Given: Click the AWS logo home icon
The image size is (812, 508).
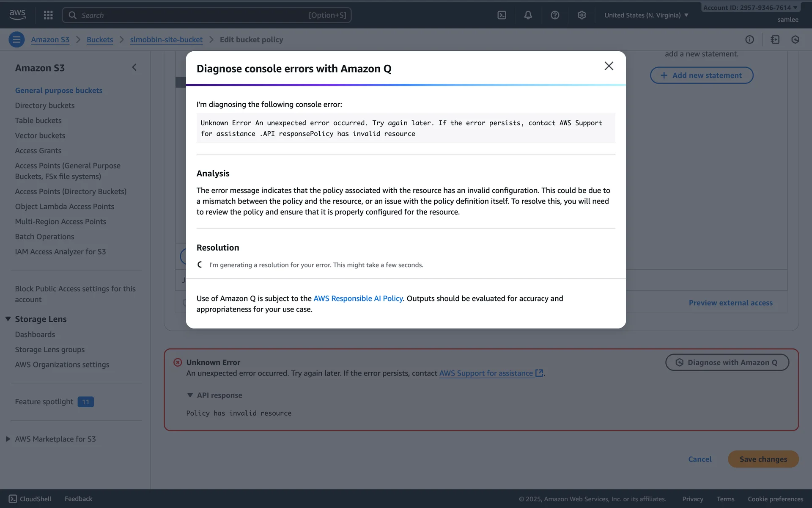Looking at the screenshot, I should pyautogui.click(x=17, y=14).
